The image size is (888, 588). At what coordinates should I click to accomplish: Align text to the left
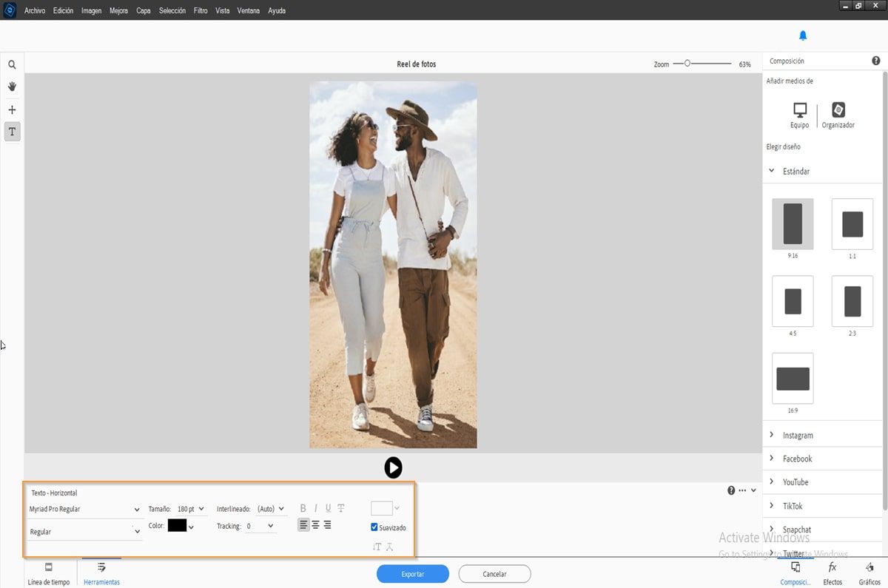(304, 525)
